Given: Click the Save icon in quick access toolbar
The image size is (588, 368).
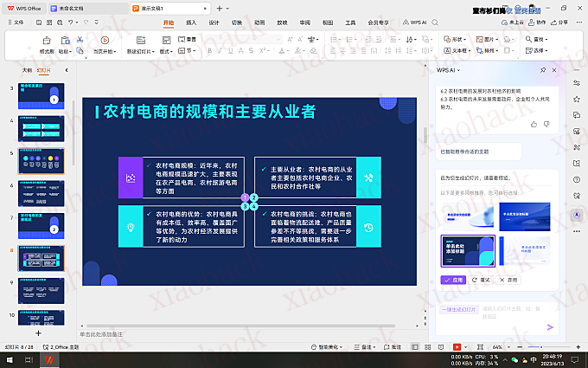Looking at the screenshot, I should [39, 23].
